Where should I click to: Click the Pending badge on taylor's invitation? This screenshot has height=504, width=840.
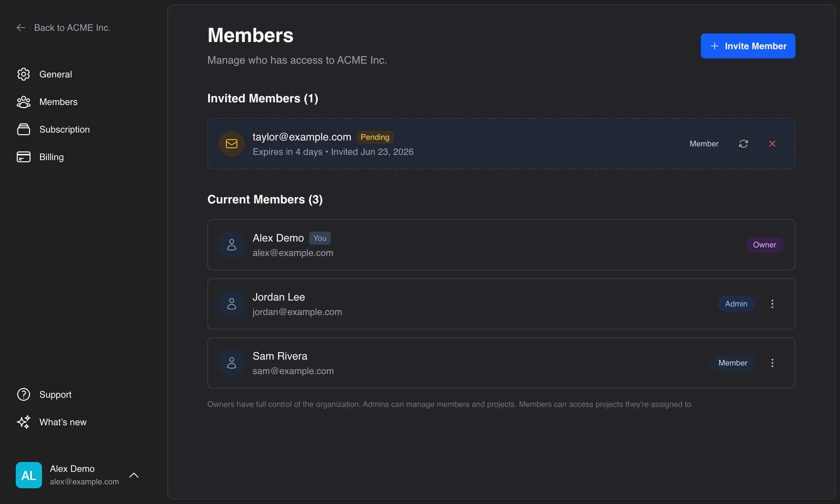(375, 137)
